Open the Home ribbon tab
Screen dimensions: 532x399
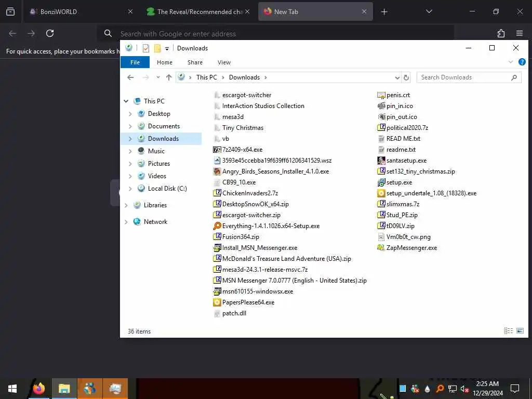click(x=165, y=62)
